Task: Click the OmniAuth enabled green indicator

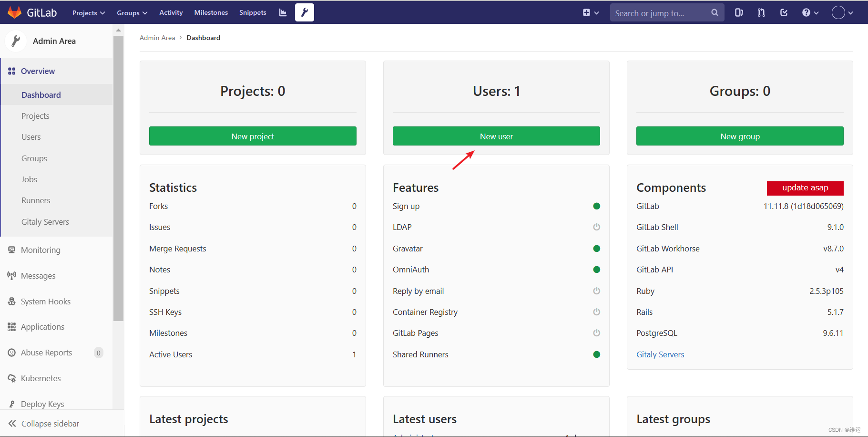Action: (x=596, y=270)
